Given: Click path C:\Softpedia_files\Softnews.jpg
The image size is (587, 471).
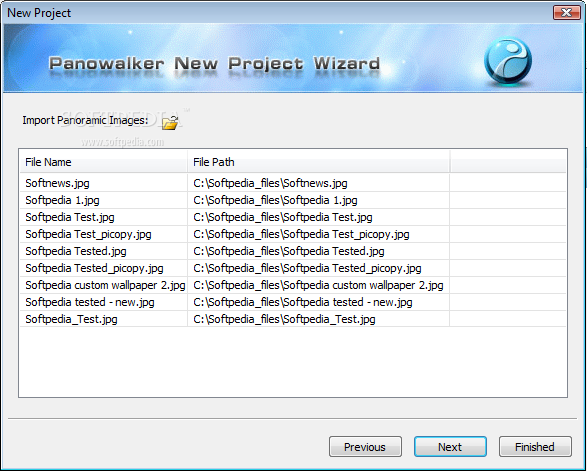Looking at the screenshot, I should (x=270, y=183).
